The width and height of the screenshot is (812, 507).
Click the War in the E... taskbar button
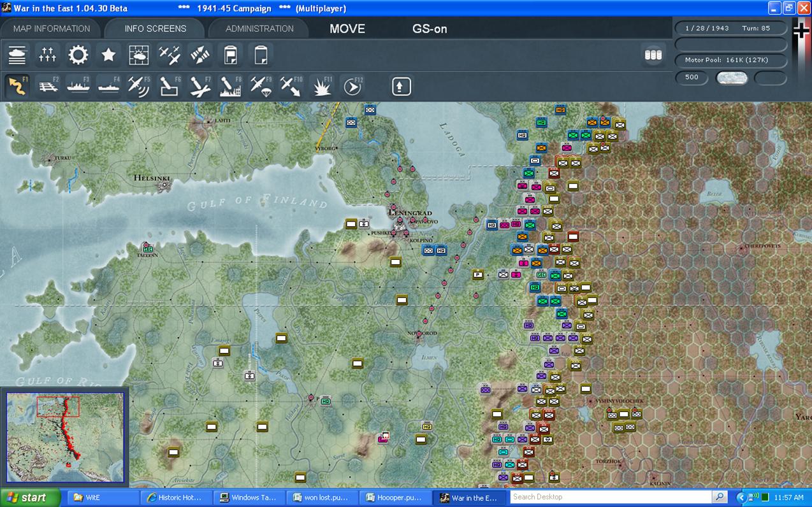click(468, 497)
